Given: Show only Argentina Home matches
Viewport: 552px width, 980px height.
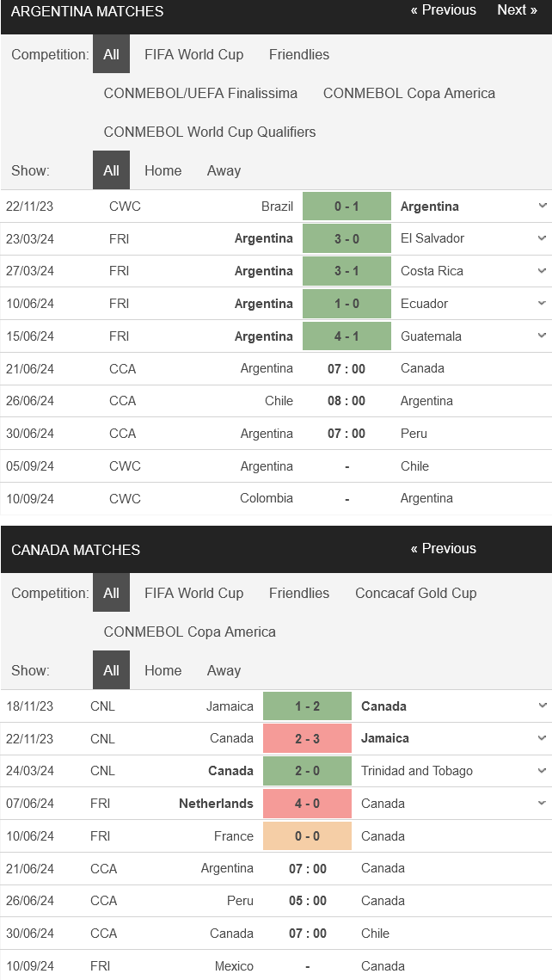Looking at the screenshot, I should click(163, 170).
